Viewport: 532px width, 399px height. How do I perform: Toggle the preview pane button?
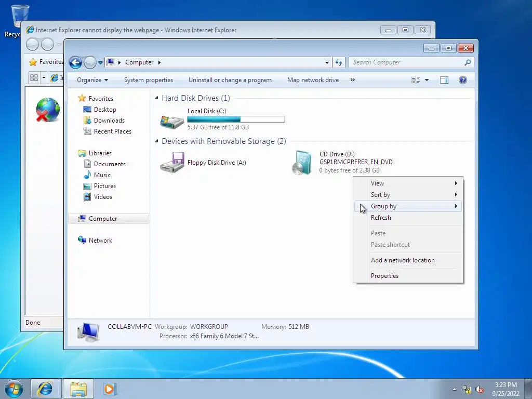[444, 80]
